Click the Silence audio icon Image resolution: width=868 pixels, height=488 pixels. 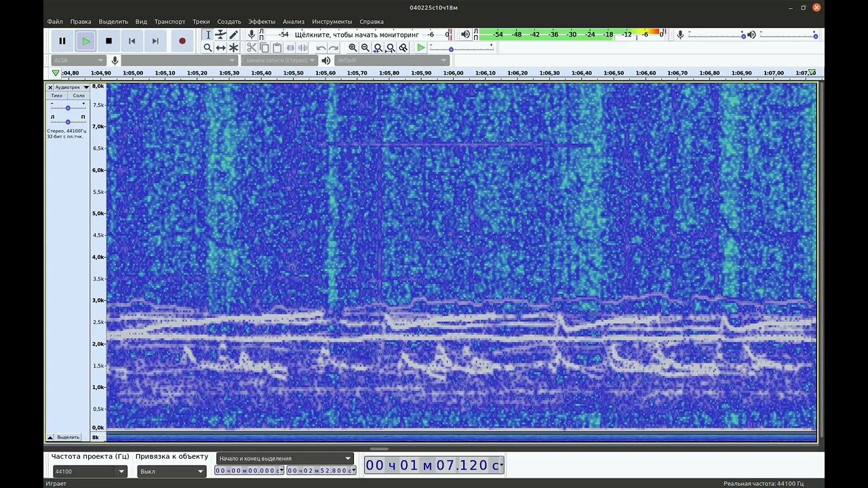[x=302, y=47]
